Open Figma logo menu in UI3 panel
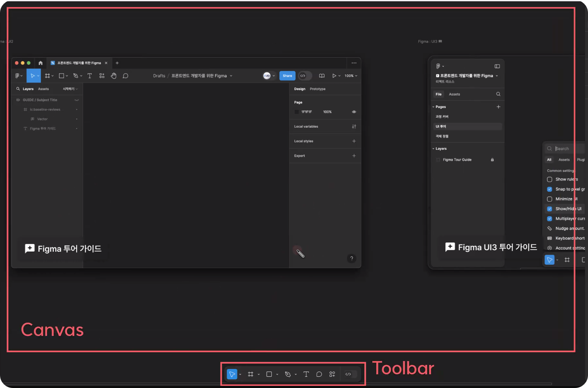Screen dimensions: 588x388 (x=440, y=66)
